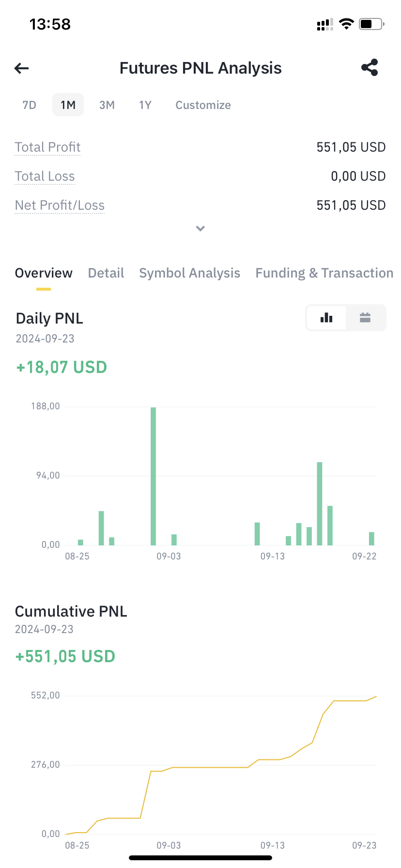Tap the share icon
The width and height of the screenshot is (401, 868).
click(x=370, y=68)
